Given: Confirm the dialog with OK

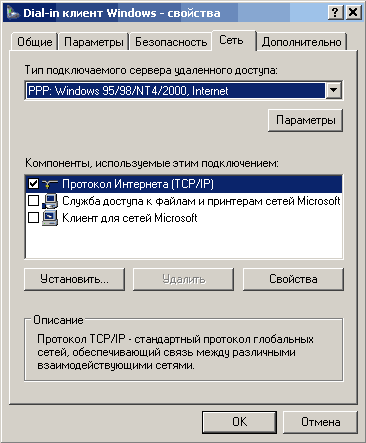Looking at the screenshot, I should coord(239,422).
